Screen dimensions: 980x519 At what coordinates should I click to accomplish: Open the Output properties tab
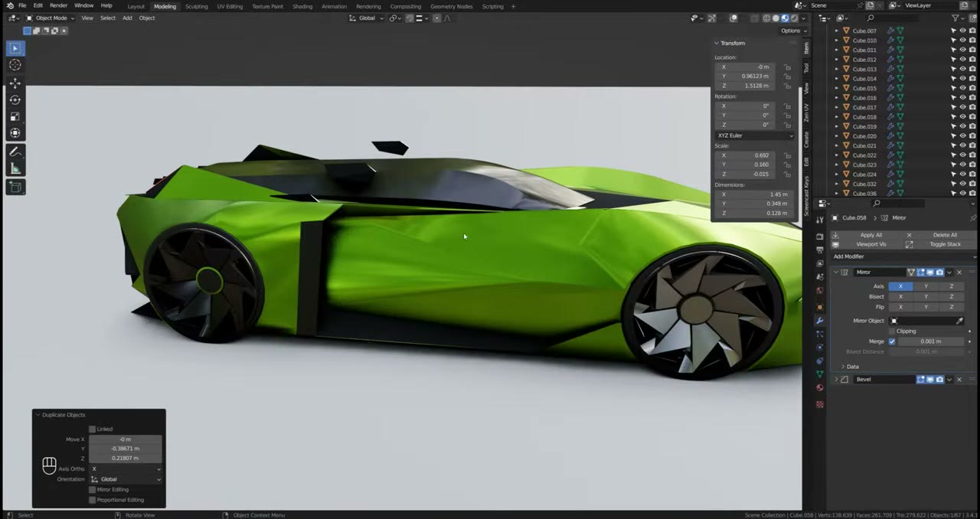coord(820,250)
